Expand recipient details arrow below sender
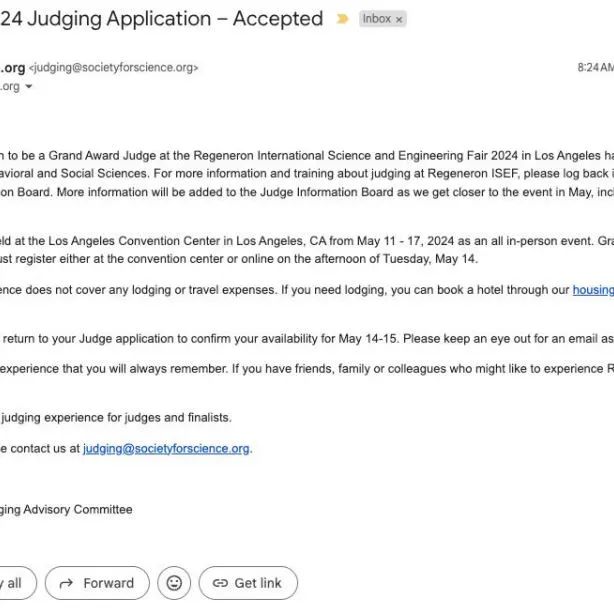 [29, 86]
